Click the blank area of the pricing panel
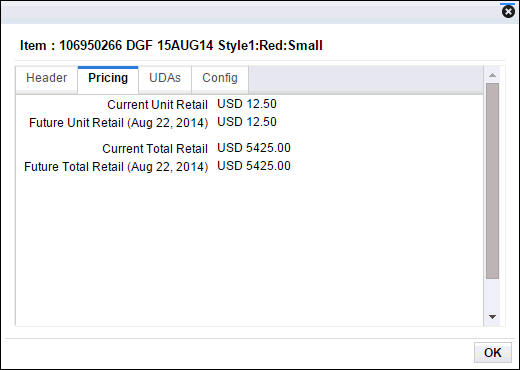 pos(249,250)
